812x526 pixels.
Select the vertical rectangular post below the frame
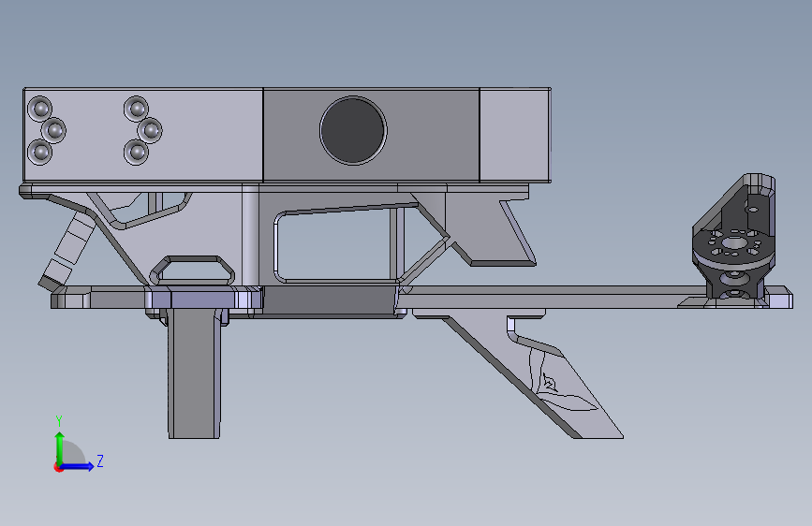(x=195, y=373)
